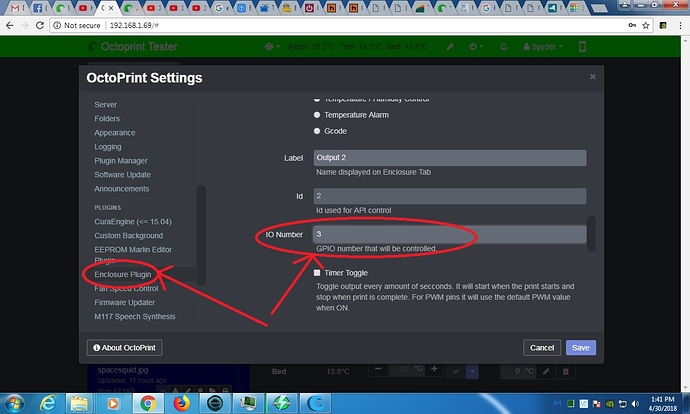The width and height of the screenshot is (690, 414).
Task: Bookmark this page with the star
Action: 646,26
